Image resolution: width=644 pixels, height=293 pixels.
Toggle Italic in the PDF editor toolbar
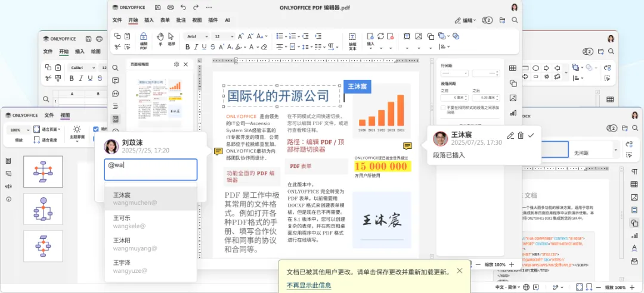pos(196,47)
